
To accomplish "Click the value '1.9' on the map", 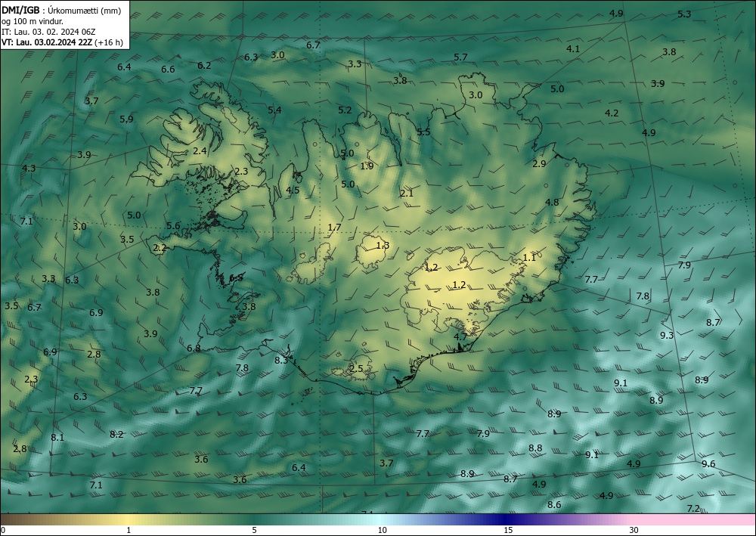I will pos(367,166).
